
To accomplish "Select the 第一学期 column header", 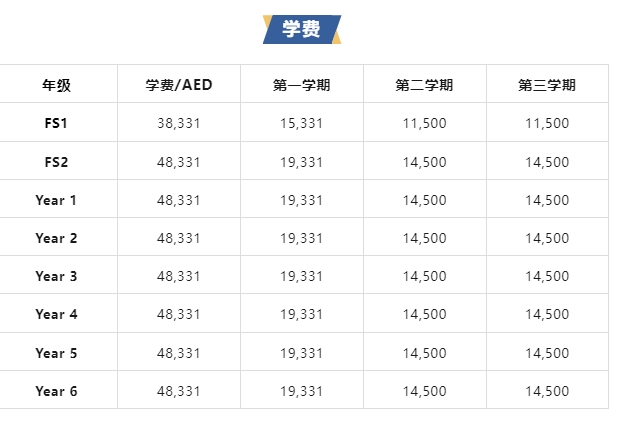I will [x=302, y=85].
